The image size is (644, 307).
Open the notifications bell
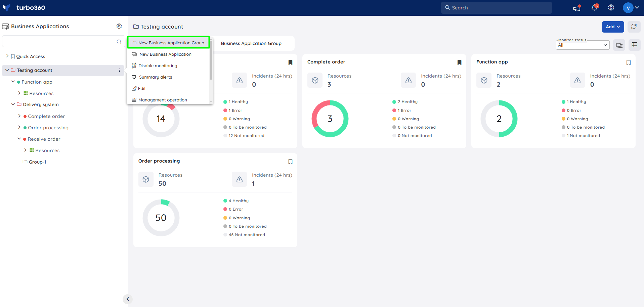pyautogui.click(x=594, y=7)
